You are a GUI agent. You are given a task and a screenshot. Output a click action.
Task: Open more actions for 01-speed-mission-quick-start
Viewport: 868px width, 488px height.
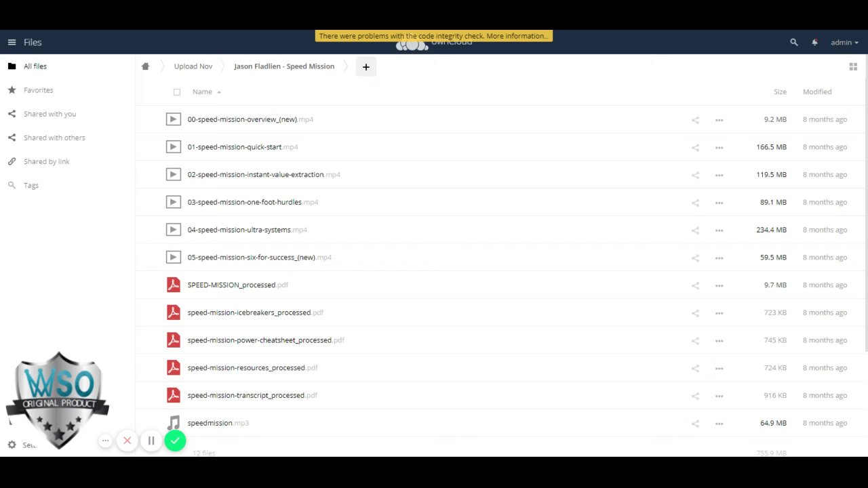point(719,148)
